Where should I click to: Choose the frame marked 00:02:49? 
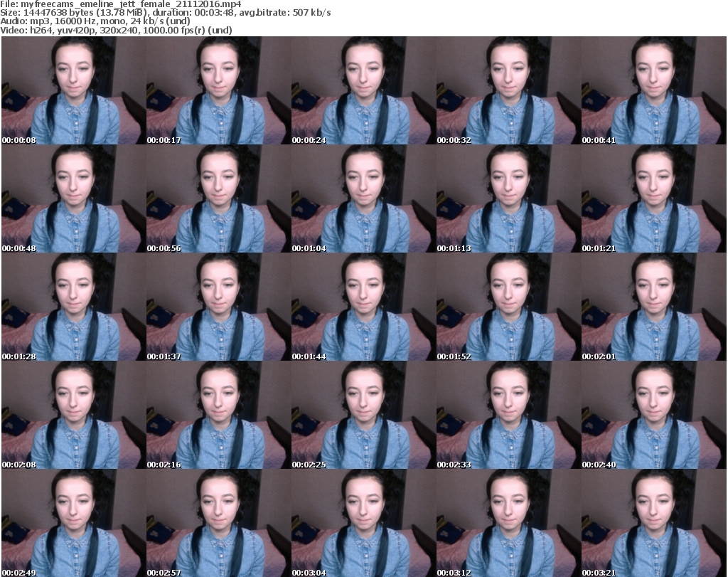[74, 523]
